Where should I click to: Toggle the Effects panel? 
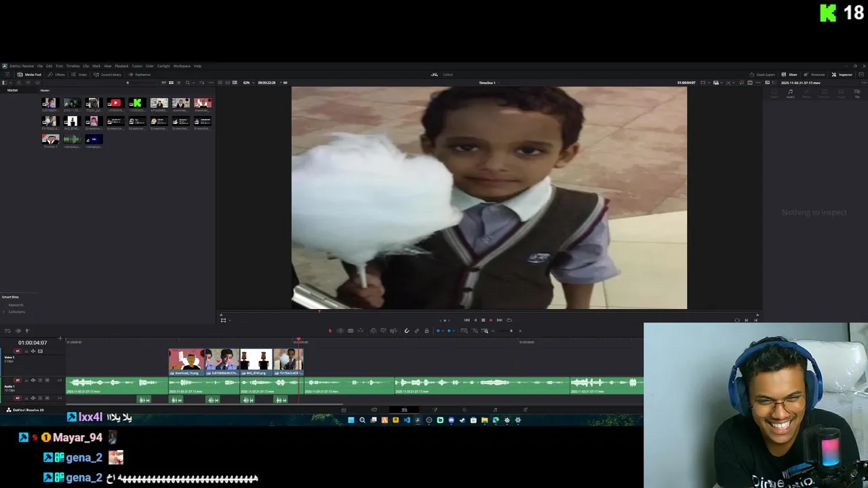(x=56, y=75)
